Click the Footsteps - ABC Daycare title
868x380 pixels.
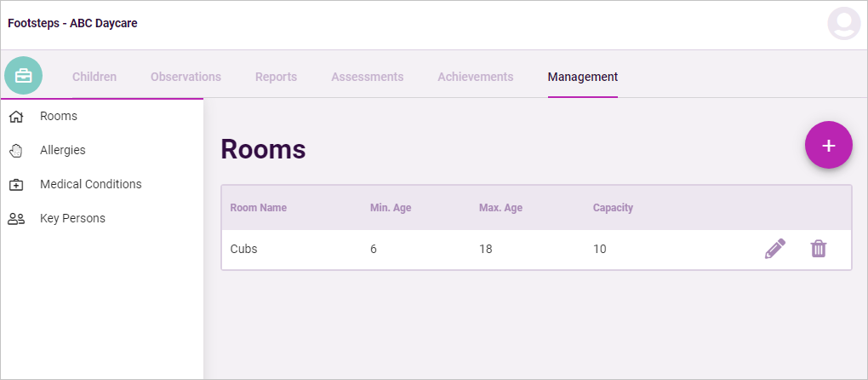[x=72, y=23]
